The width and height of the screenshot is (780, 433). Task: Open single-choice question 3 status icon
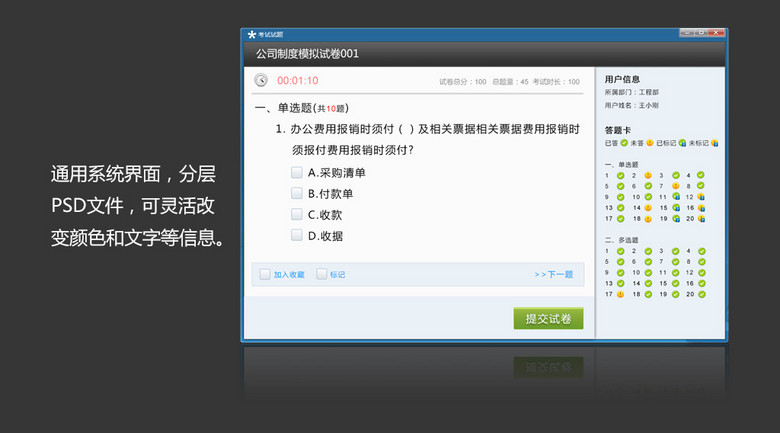(x=676, y=175)
